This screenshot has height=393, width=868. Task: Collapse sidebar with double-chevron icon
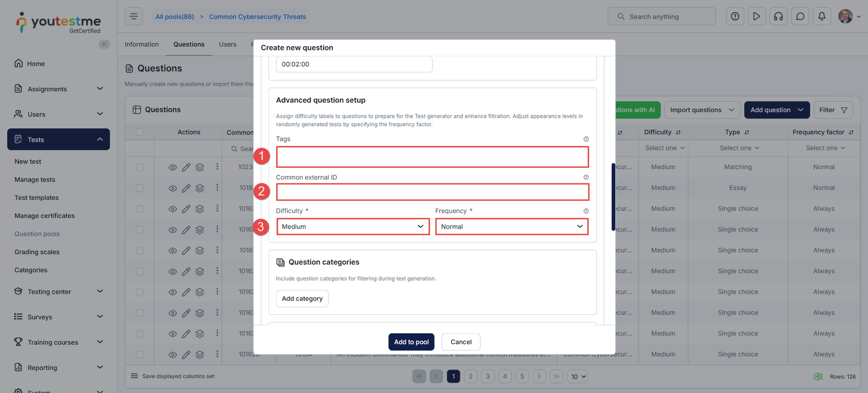point(104,45)
